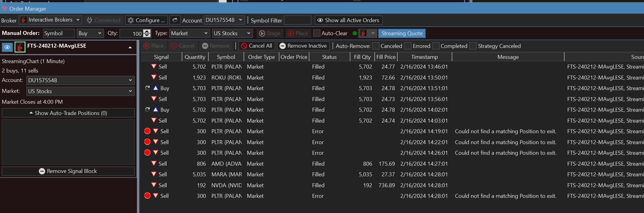644x213 pixels.
Task: Click the red Sell triangle on the MARA row
Action: pyautogui.click(x=154, y=174)
